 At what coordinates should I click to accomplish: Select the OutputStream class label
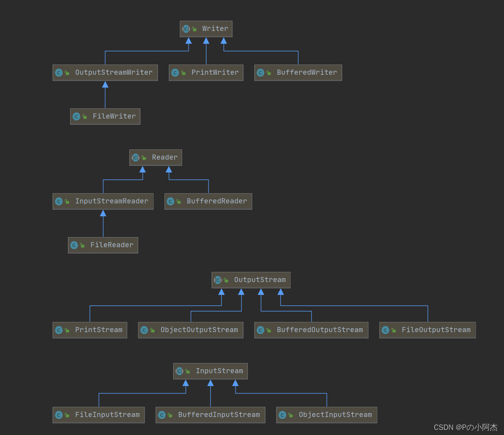coord(260,280)
